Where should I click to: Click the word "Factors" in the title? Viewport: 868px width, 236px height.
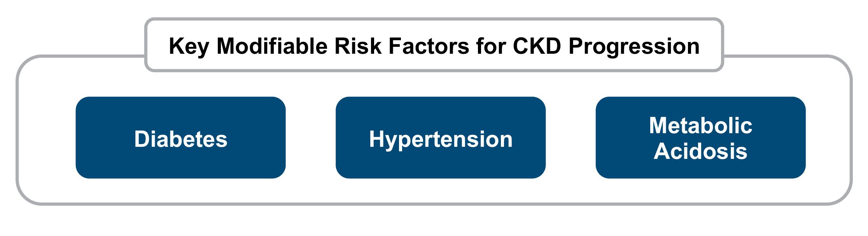tap(429, 46)
